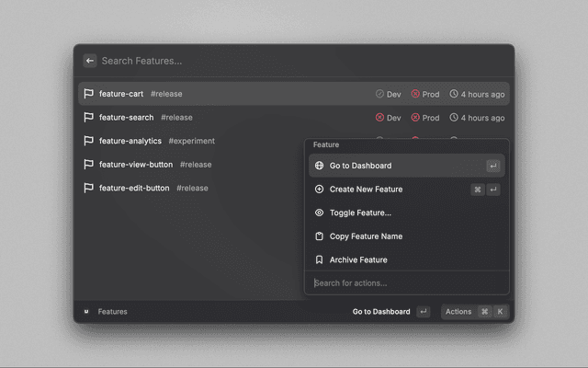Click the clipboard icon beside Copy Feature Name

pyautogui.click(x=319, y=236)
